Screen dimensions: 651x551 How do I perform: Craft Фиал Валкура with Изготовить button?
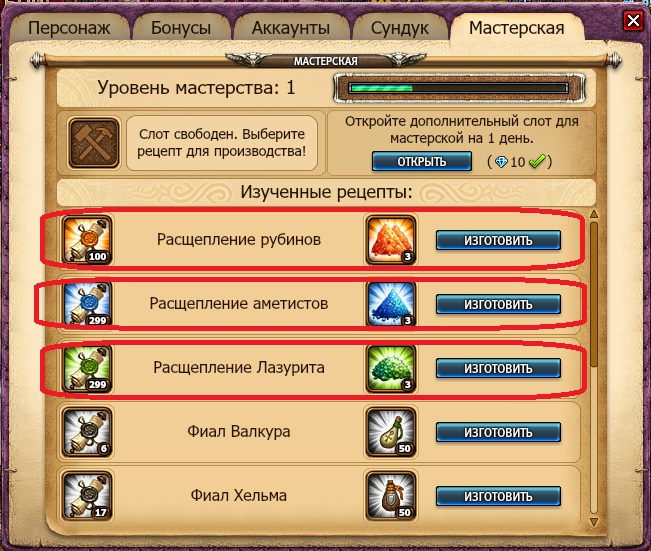tap(498, 433)
